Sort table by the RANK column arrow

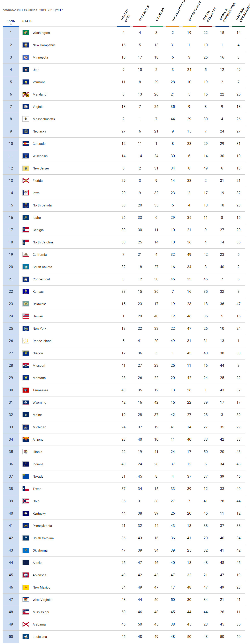(x=11, y=24)
